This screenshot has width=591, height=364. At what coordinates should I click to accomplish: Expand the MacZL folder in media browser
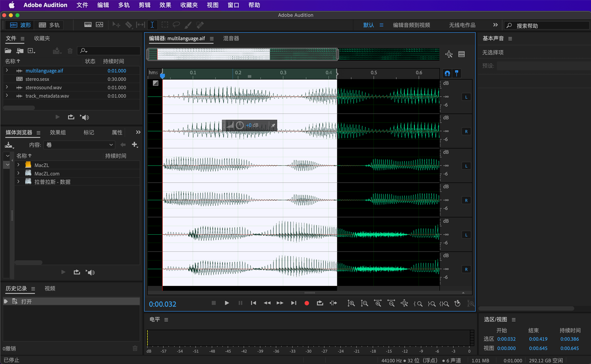tap(19, 165)
